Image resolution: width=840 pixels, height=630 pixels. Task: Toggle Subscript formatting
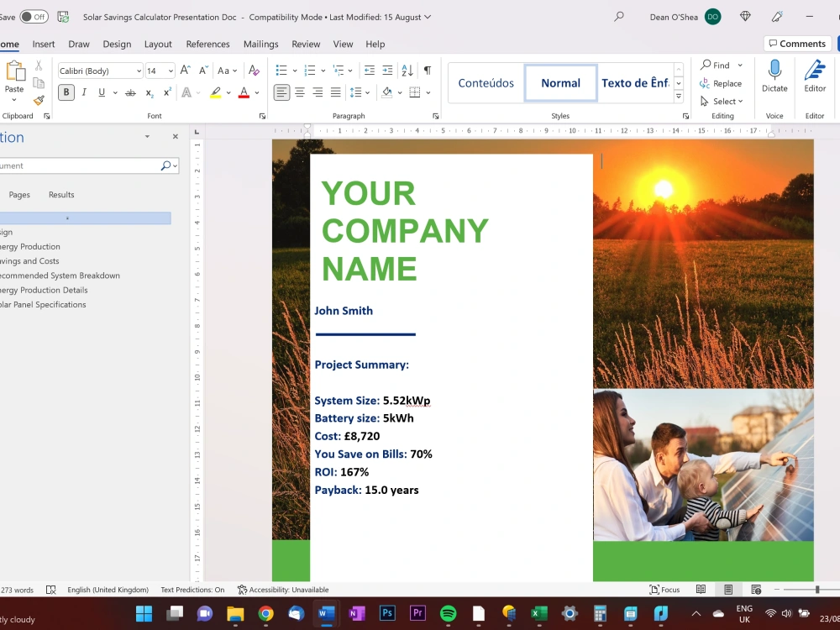pos(150,92)
